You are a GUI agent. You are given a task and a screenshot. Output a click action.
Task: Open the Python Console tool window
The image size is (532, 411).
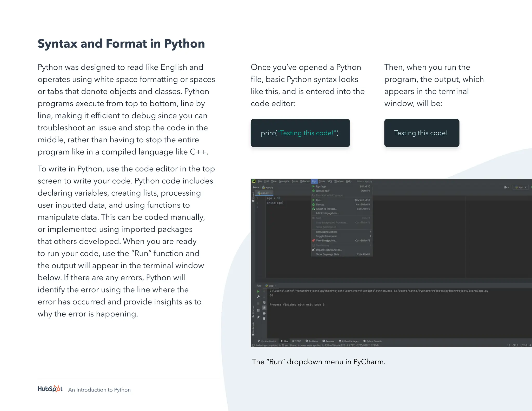pyautogui.click(x=373, y=341)
